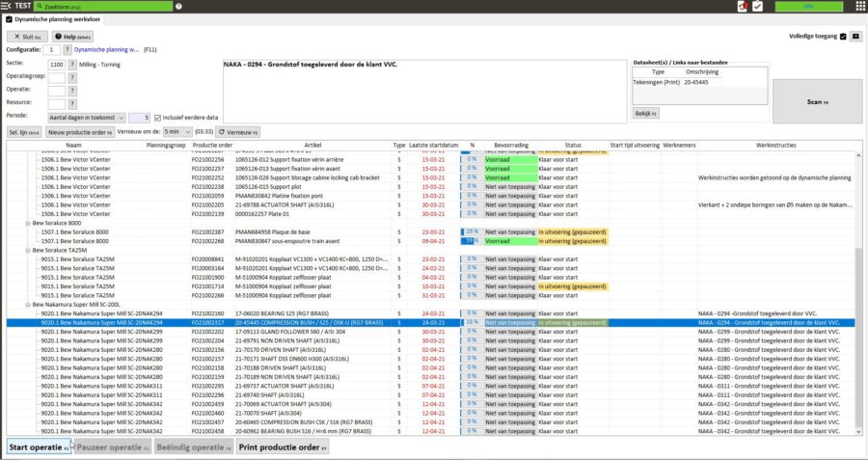Screen dimensions: 868x460
Task: Click the Sectie field containing 1100
Action: [x=57, y=65]
